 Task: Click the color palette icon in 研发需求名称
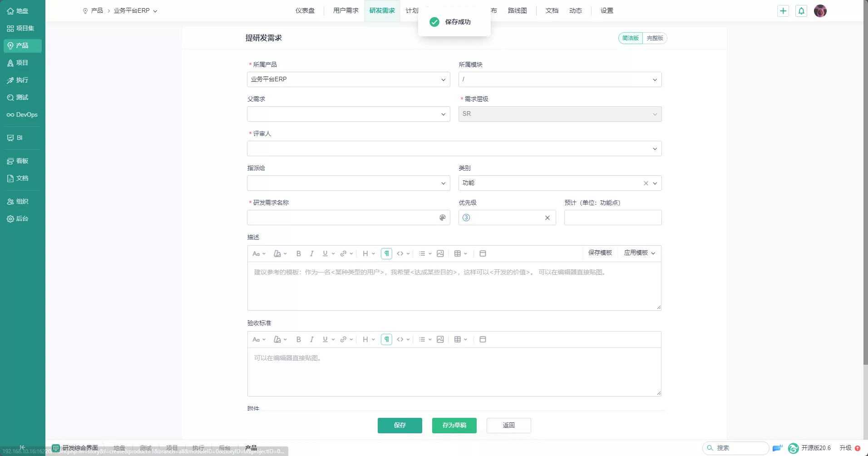443,218
